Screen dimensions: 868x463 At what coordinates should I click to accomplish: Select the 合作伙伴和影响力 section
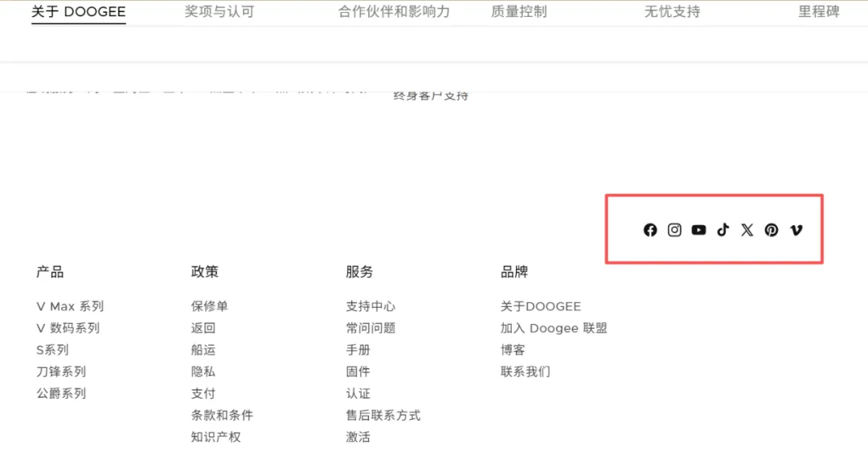[x=393, y=12]
